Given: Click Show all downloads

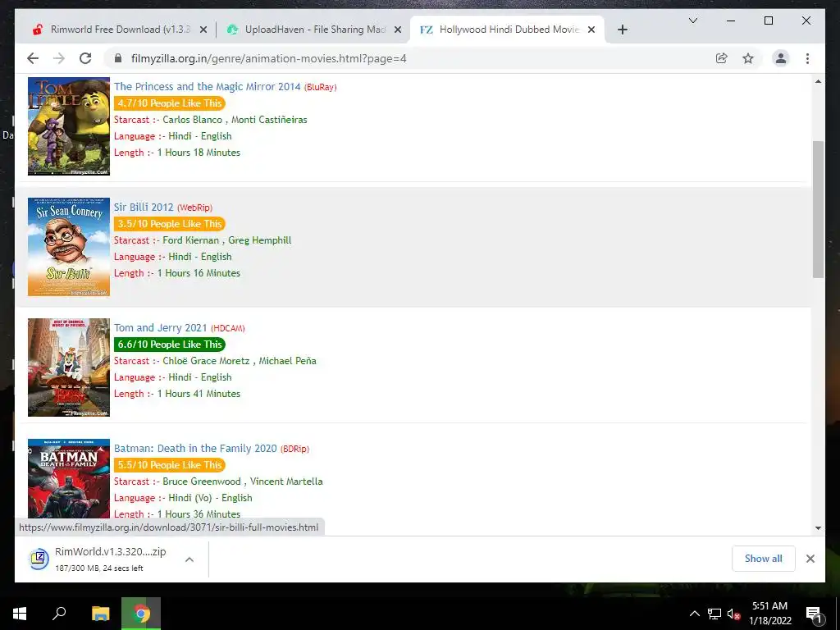Looking at the screenshot, I should [764, 559].
